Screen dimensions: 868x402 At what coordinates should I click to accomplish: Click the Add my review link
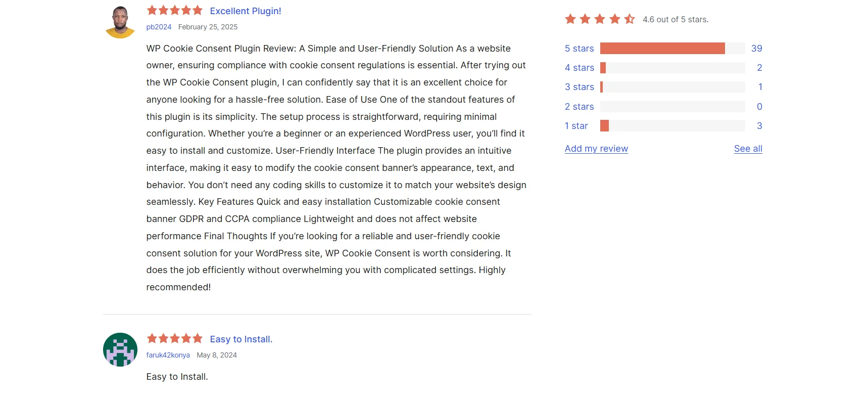596,148
